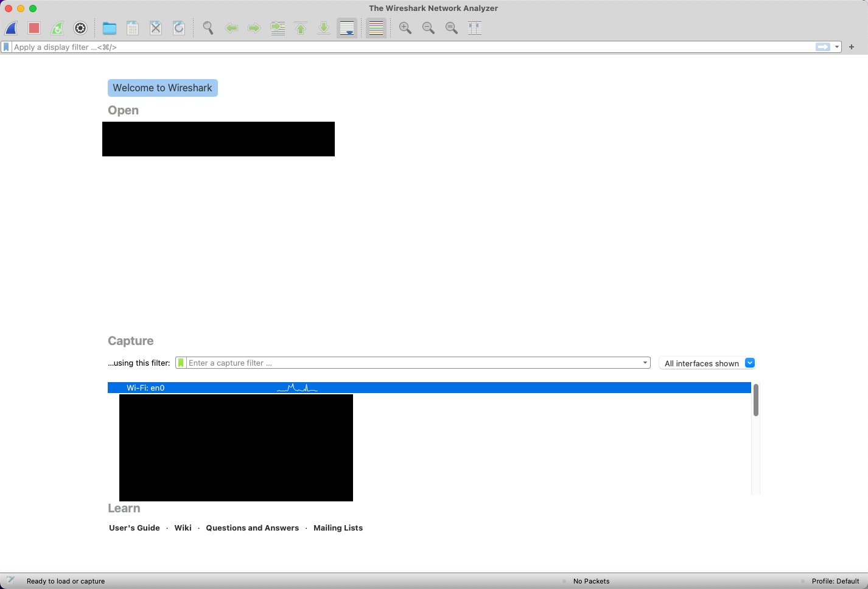This screenshot has height=589, width=868.
Task: Save this capture file icon
Action: coord(133,28)
